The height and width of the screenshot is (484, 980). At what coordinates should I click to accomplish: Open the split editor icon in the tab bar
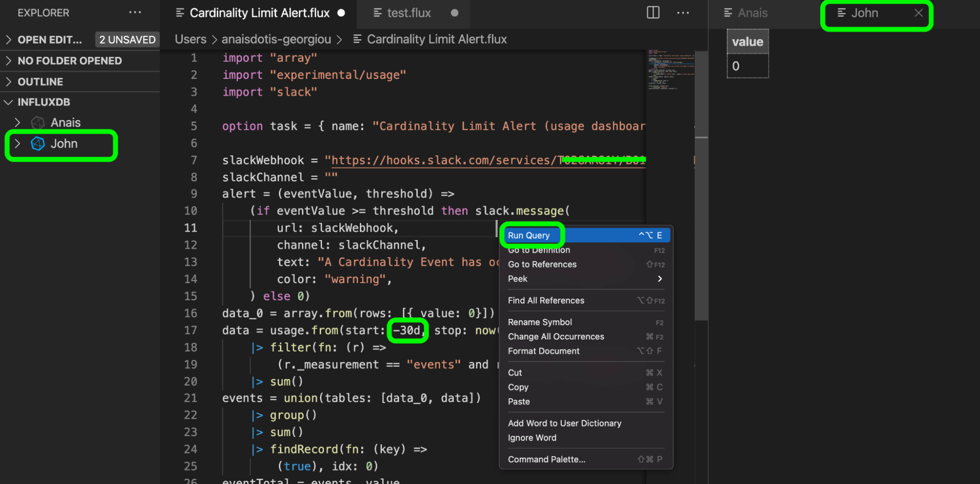(x=652, y=13)
